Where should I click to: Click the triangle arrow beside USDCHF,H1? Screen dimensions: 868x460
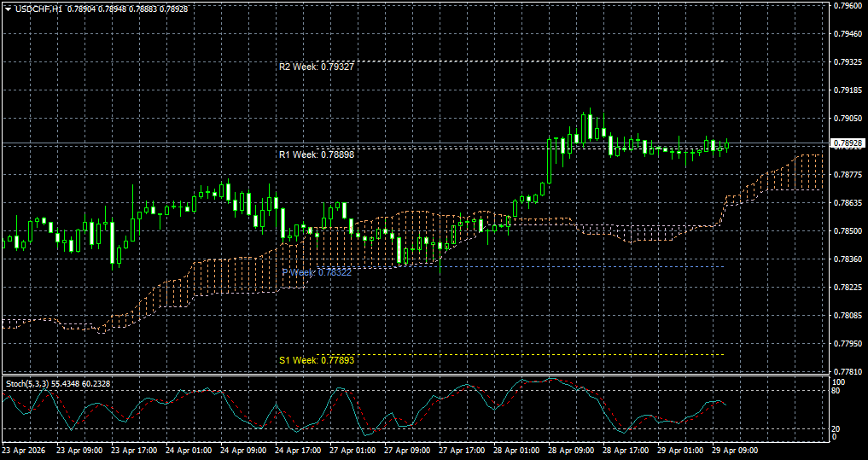tap(8, 9)
